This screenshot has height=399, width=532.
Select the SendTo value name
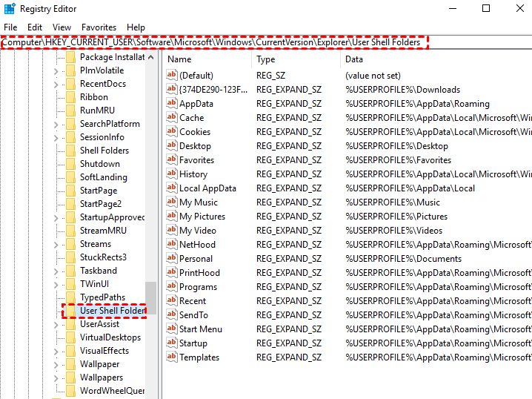point(193,315)
